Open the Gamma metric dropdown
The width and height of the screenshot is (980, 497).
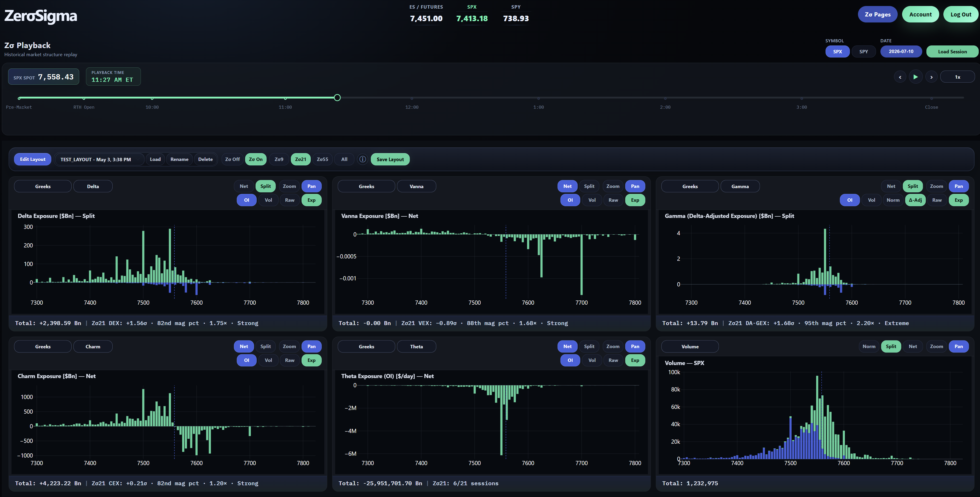(x=740, y=186)
